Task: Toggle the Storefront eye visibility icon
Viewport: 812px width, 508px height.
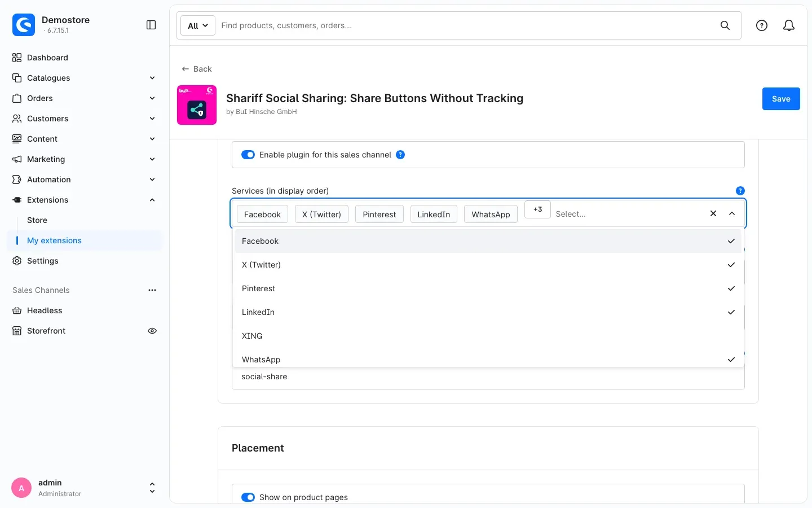Action: 152,331
